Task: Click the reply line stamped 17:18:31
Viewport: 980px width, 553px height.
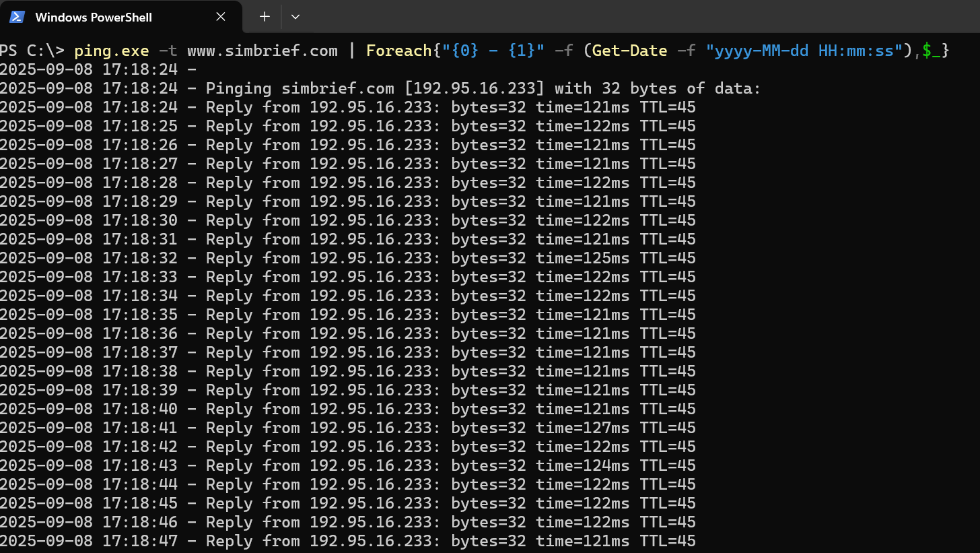Action: tap(348, 239)
